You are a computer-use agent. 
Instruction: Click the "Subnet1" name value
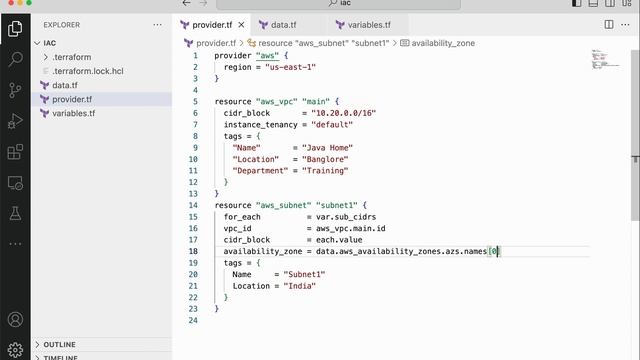click(304, 274)
